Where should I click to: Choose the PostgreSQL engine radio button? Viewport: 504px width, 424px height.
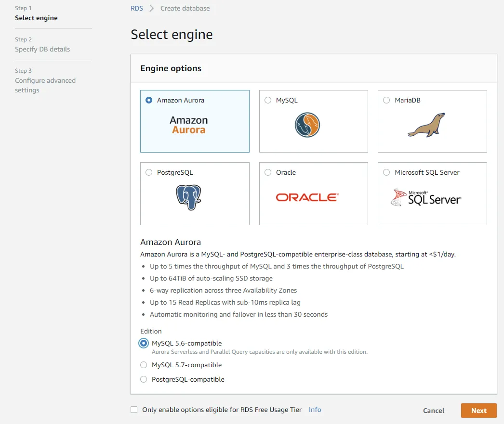coord(149,172)
